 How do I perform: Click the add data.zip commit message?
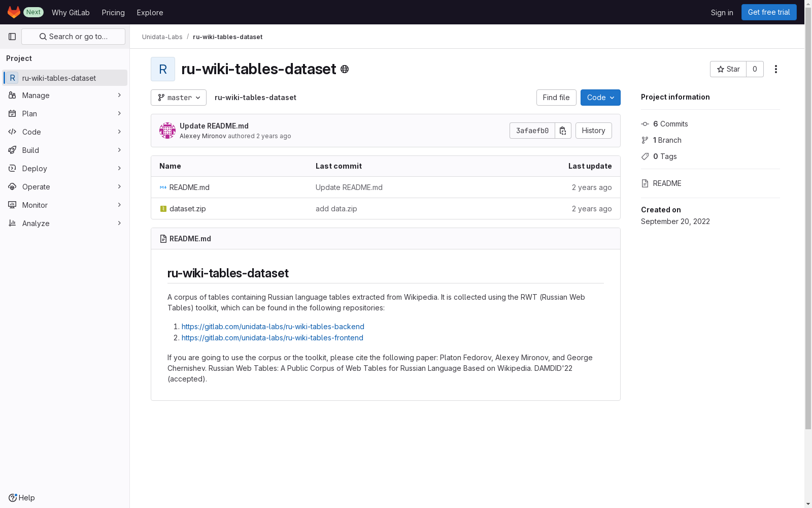[336, 209]
